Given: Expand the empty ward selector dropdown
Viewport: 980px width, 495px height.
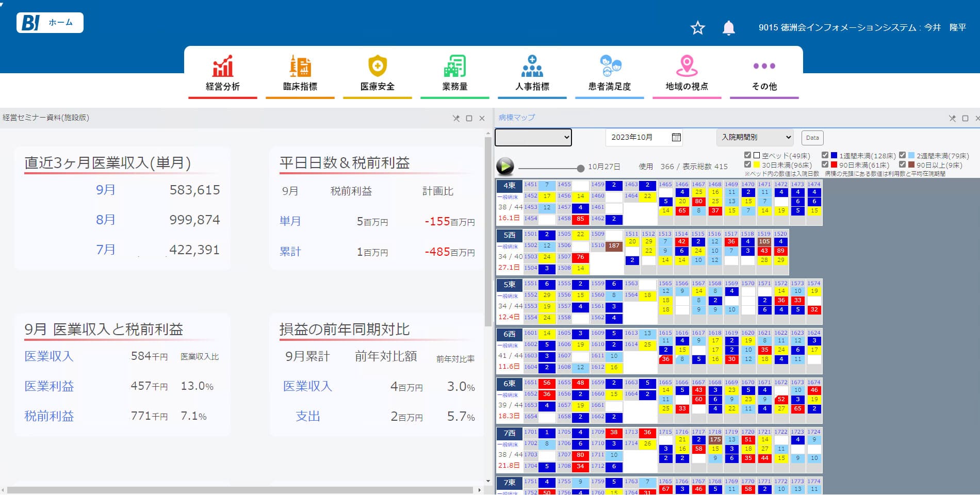Looking at the screenshot, I should [x=533, y=137].
